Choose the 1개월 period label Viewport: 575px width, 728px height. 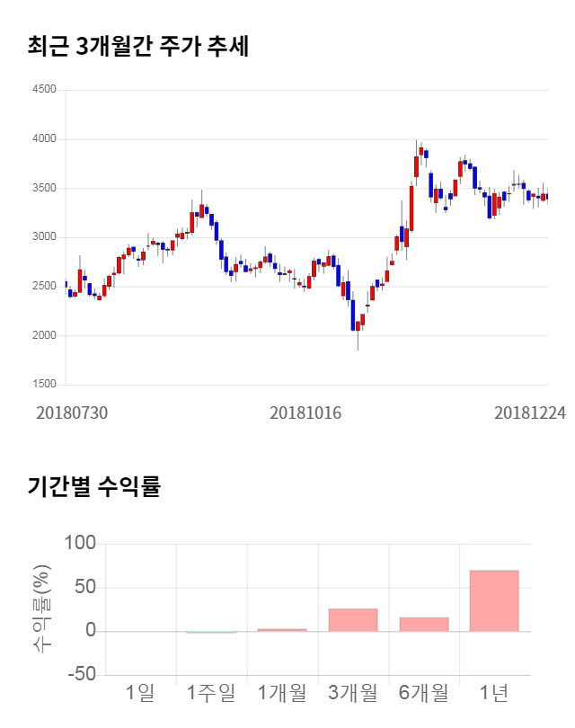click(x=282, y=693)
